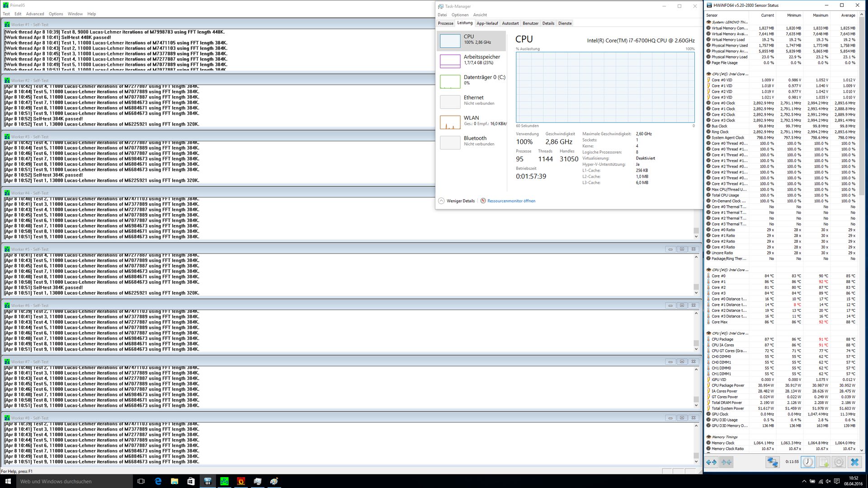
Task: Open Task-Manager Datei menu
Action: [x=442, y=15]
